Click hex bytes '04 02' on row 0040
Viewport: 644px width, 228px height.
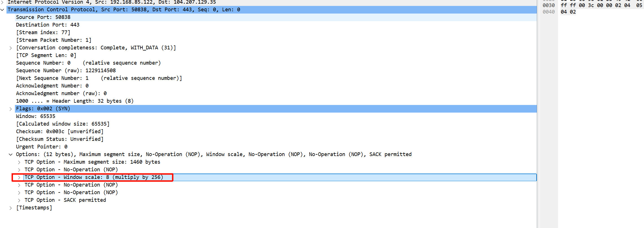point(568,12)
